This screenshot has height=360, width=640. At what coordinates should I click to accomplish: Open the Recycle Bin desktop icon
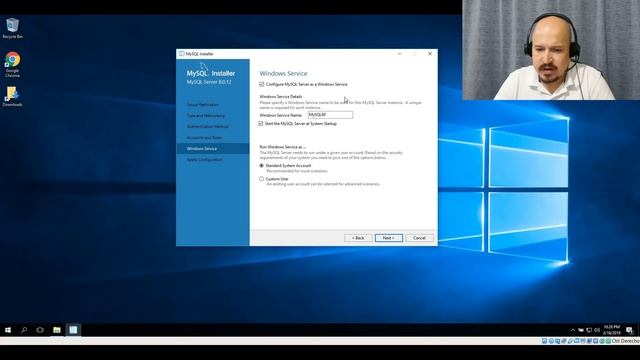12,28
